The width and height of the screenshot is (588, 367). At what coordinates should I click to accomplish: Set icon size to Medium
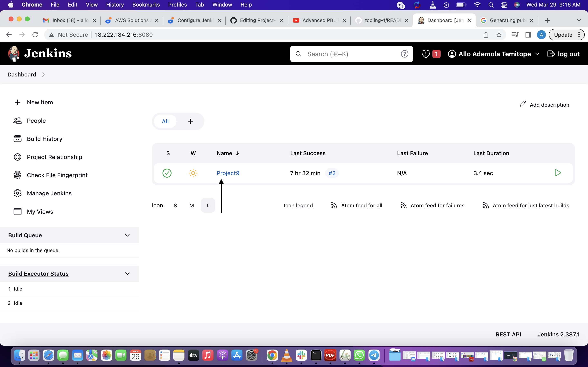click(x=192, y=206)
